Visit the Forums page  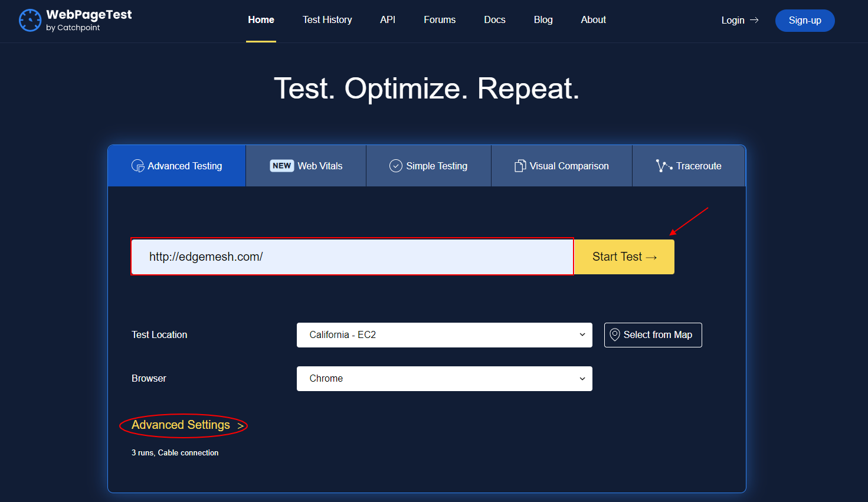[440, 19]
